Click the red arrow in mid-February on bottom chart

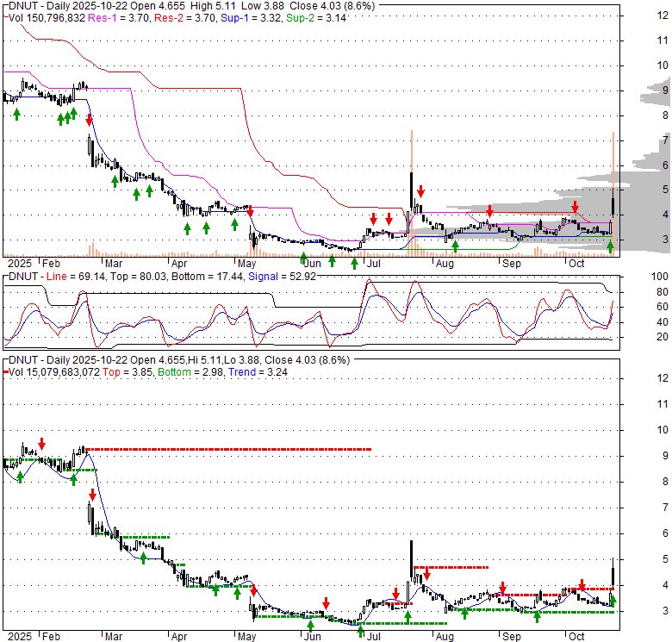(92, 495)
